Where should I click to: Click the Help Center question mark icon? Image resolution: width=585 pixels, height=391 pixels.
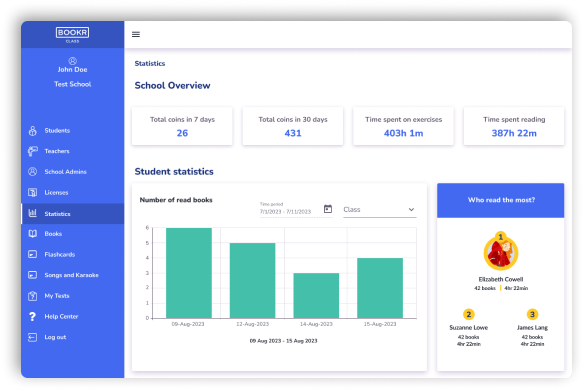click(32, 316)
